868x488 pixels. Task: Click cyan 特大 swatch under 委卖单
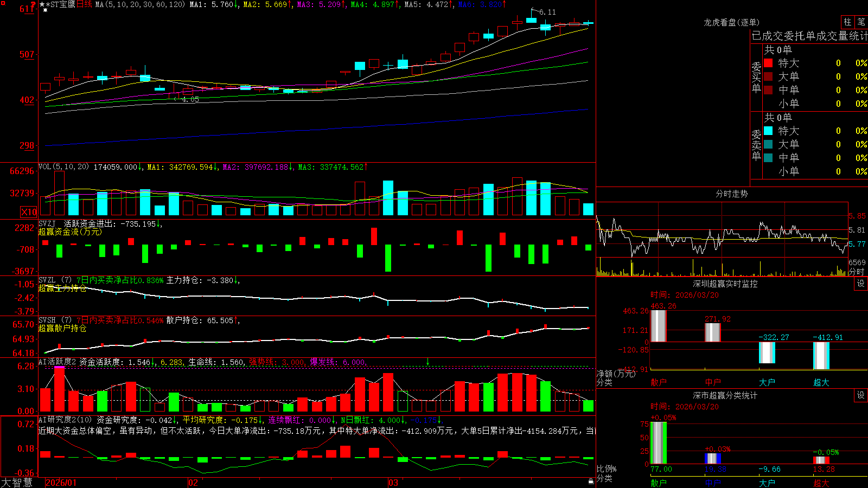(768, 131)
